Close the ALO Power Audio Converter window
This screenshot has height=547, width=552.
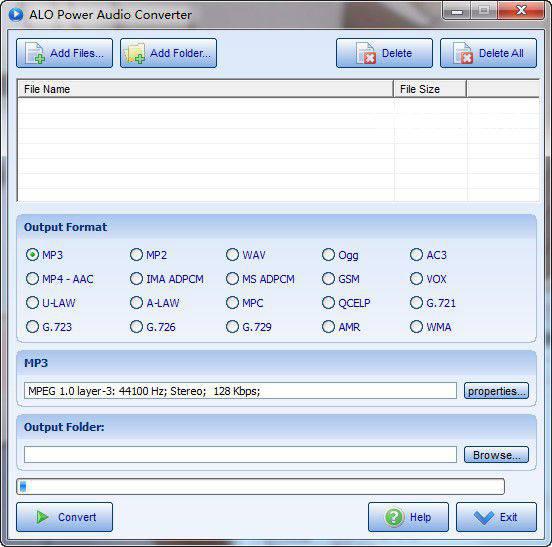coord(521,11)
